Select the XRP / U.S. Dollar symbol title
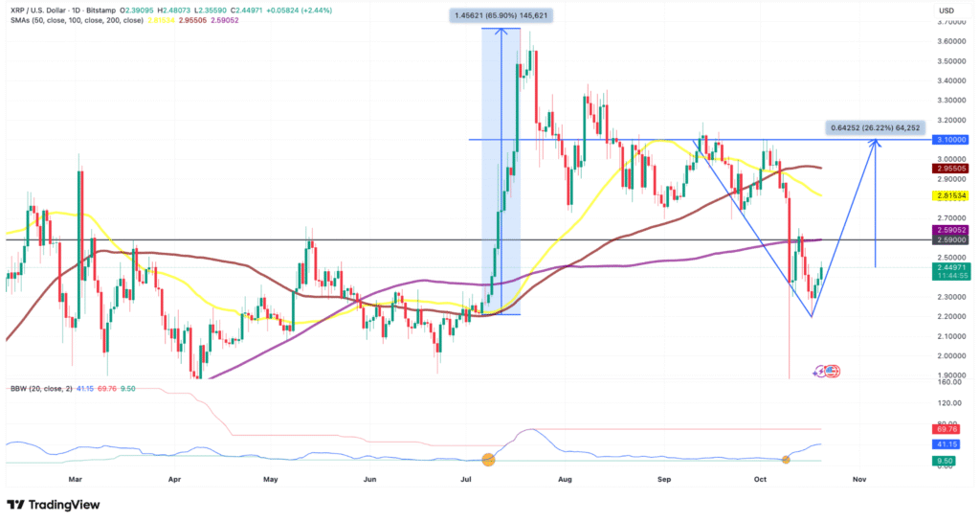 50,11
